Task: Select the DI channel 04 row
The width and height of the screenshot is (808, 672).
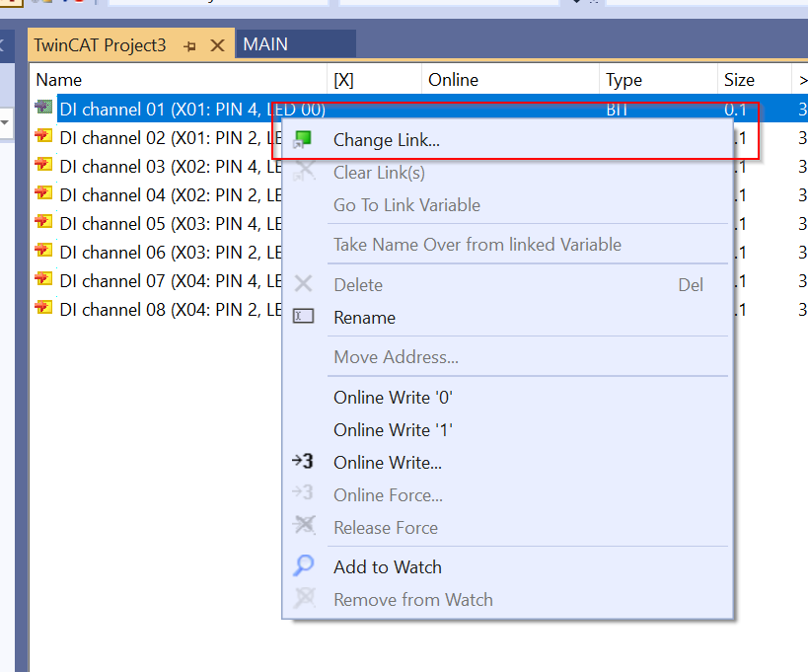Action: click(171, 195)
